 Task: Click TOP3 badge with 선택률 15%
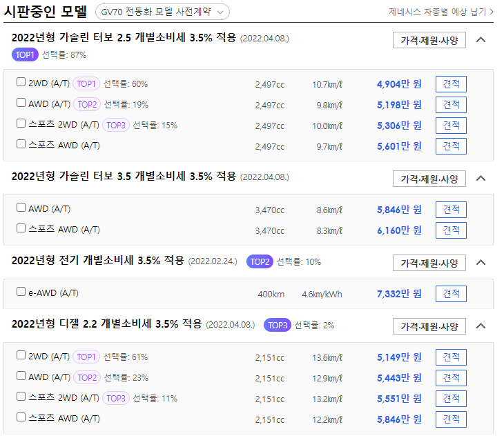point(116,126)
